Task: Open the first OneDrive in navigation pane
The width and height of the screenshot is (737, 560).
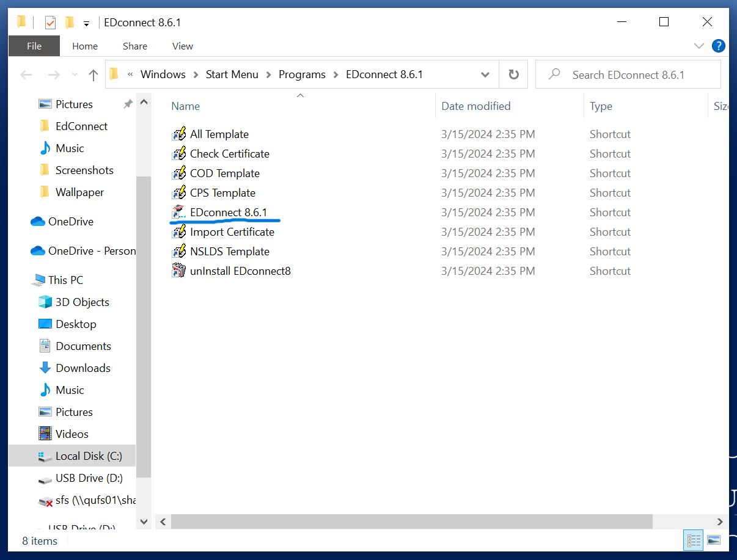Action: pos(62,222)
